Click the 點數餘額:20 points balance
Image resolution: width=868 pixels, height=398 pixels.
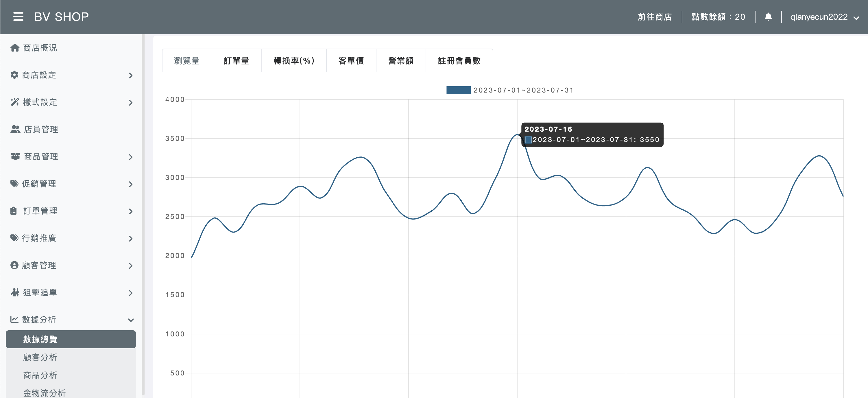pyautogui.click(x=719, y=17)
